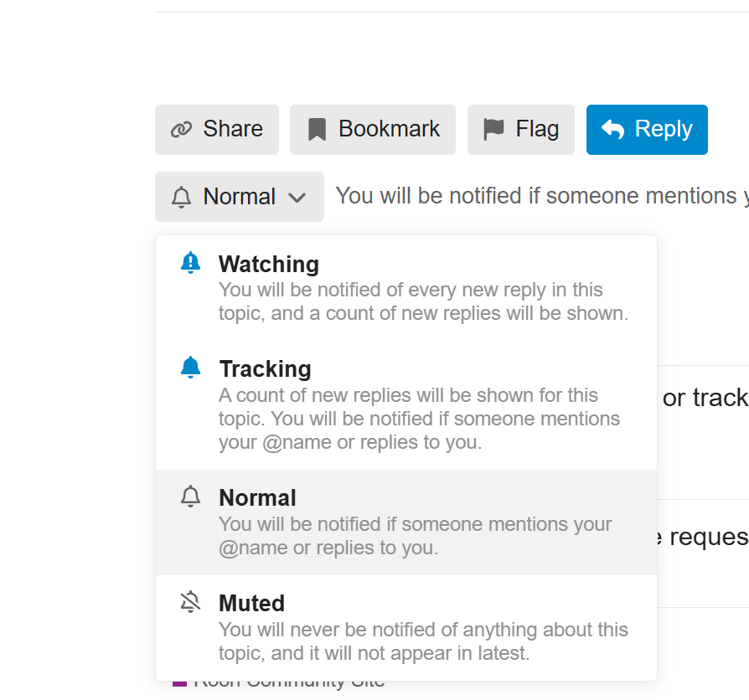Click the crossed-out Muted bell icon
Image resolution: width=749 pixels, height=700 pixels.
coord(191,601)
